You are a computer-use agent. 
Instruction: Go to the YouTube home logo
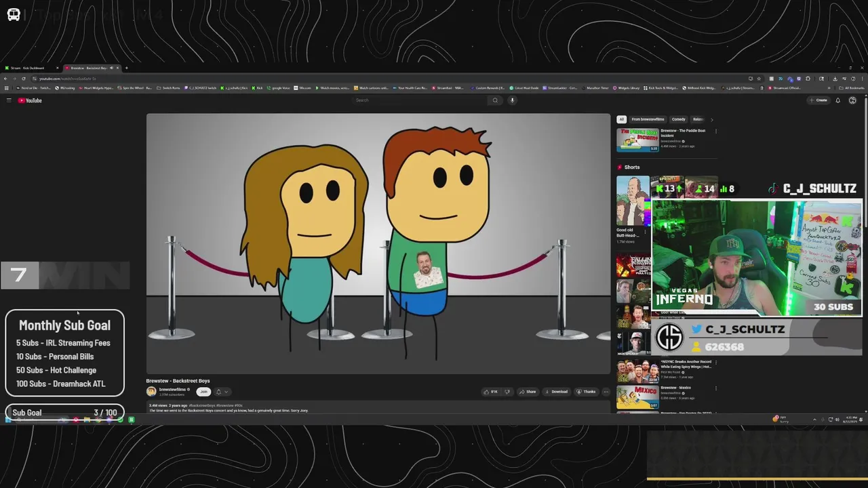point(30,100)
